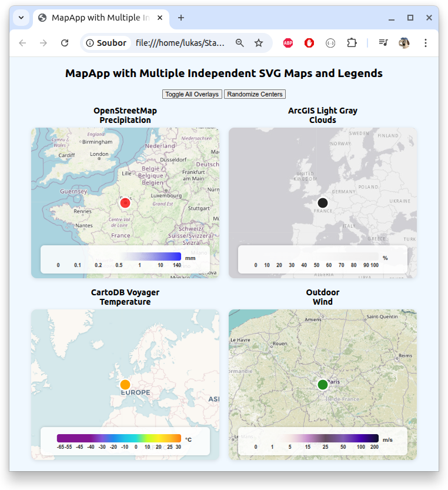Viewport: 448px width, 490px height.
Task: Click the -65 value in temperature legend
Action: click(61, 447)
